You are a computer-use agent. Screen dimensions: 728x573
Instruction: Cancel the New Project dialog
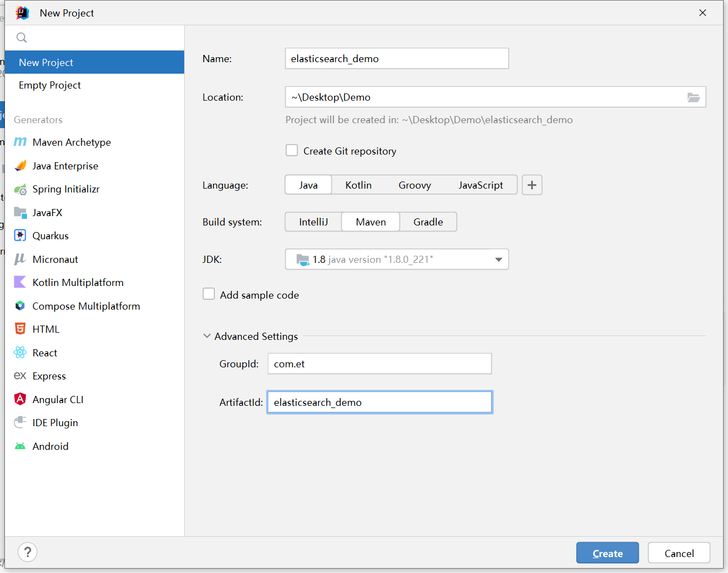pos(679,553)
